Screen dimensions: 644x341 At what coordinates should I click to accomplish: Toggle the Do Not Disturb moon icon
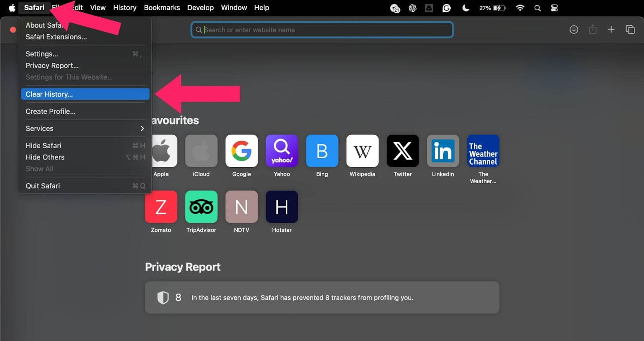pos(466,8)
